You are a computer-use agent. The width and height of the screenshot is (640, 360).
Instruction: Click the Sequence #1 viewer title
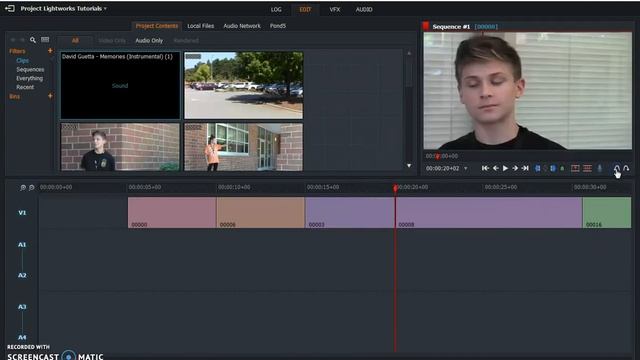click(x=451, y=27)
